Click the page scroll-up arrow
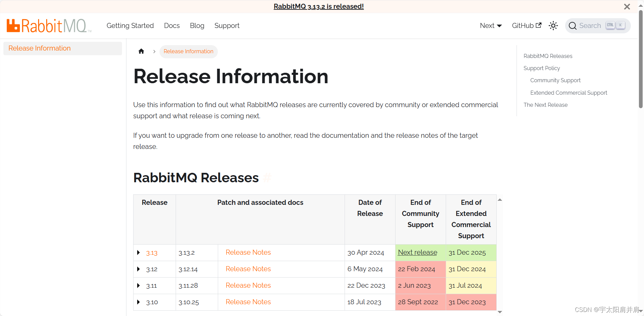This screenshot has width=644, height=316. click(641, 5)
